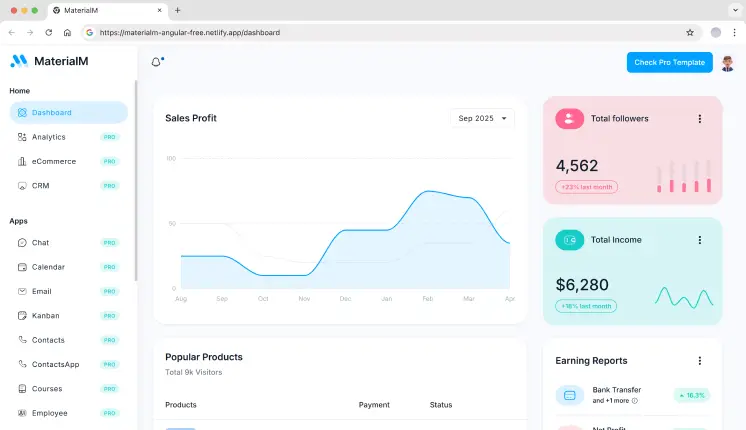The width and height of the screenshot is (746, 430).
Task: Click the Calendar sidebar icon
Action: point(22,267)
